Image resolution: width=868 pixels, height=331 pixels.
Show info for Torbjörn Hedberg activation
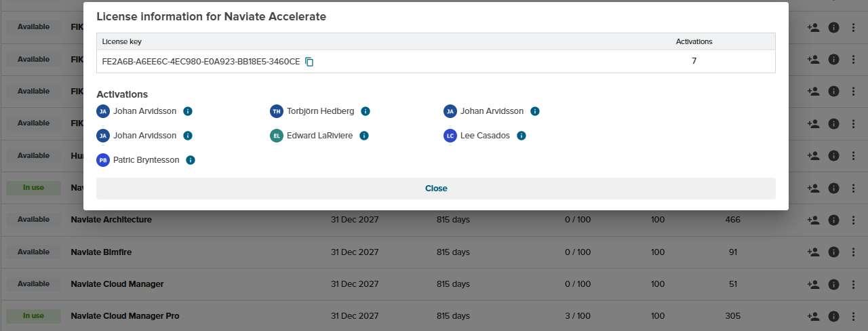[366, 111]
